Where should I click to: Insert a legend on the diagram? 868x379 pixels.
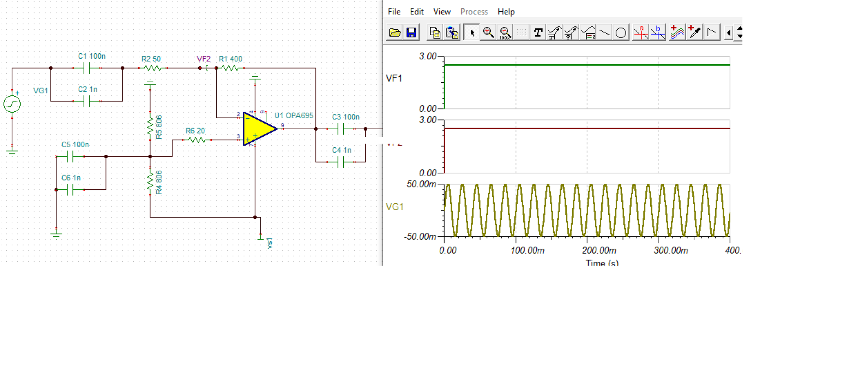point(588,33)
